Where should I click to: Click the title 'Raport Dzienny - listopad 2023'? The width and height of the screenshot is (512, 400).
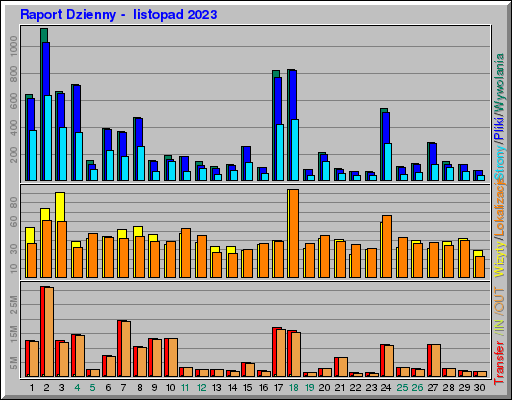coord(119,15)
